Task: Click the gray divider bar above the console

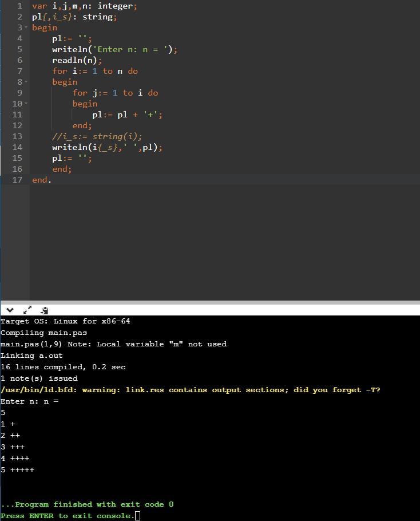Action: click(210, 302)
